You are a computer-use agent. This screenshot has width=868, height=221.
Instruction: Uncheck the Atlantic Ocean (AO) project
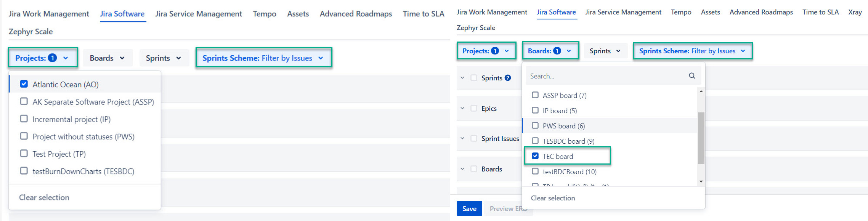point(24,84)
